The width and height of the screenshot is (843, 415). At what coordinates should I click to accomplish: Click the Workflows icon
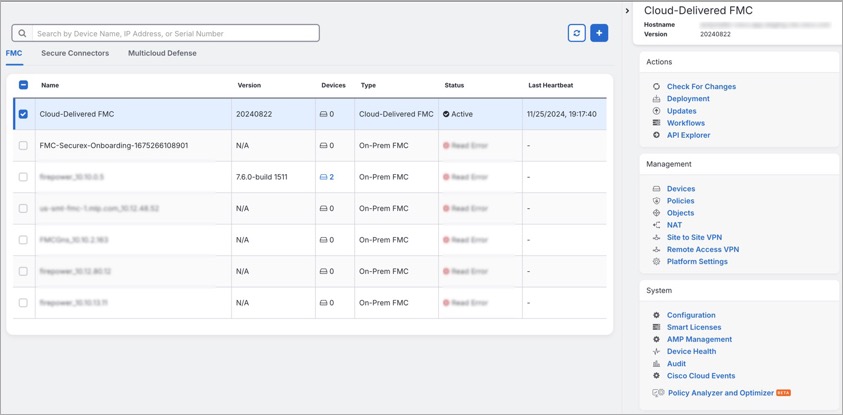tap(656, 123)
